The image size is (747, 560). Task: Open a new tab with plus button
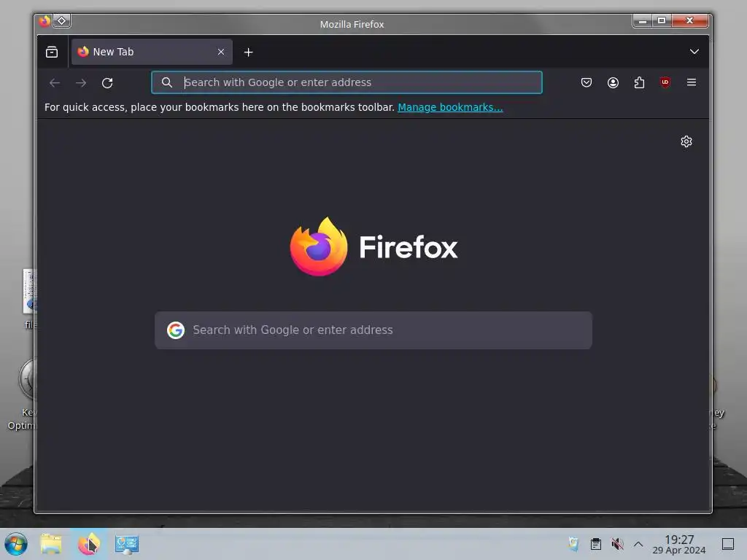[x=248, y=52]
